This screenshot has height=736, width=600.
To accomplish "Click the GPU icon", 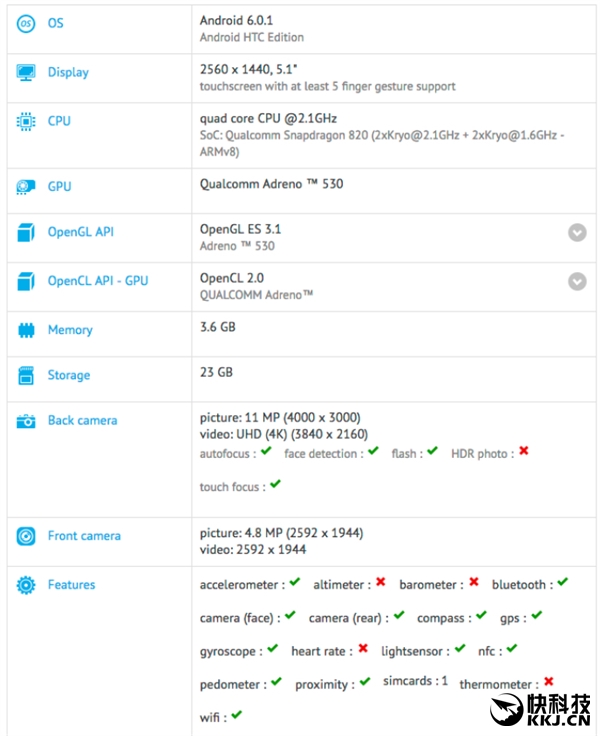I will pyautogui.click(x=26, y=187).
